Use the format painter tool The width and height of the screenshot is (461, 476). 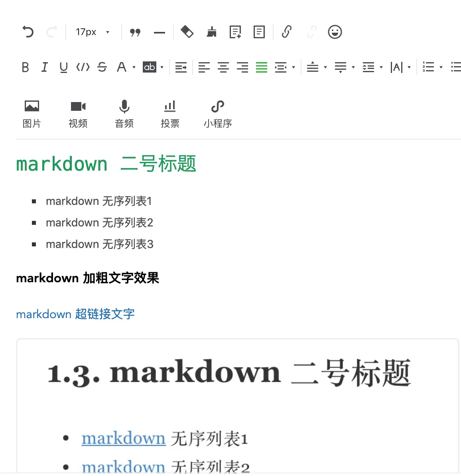[x=211, y=32]
